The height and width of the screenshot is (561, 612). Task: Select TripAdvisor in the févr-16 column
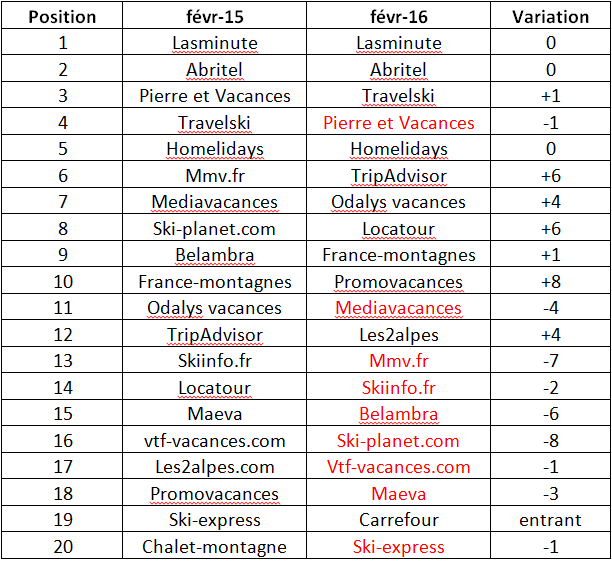[399, 175]
